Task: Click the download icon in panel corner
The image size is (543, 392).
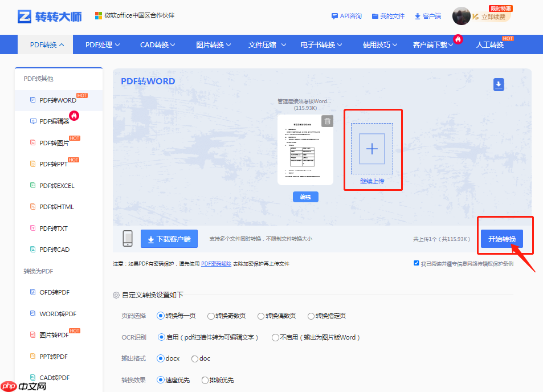Action: 499,84
